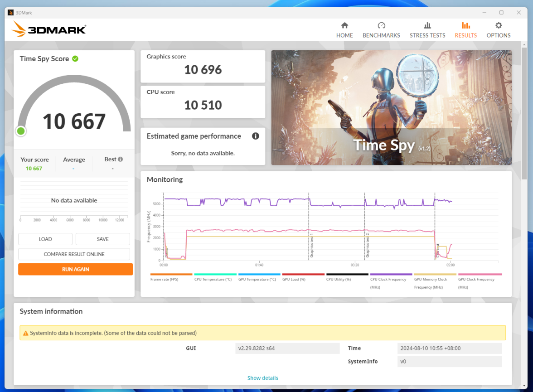Close the 3DMark window
This screenshot has width=533, height=392.
click(518, 13)
